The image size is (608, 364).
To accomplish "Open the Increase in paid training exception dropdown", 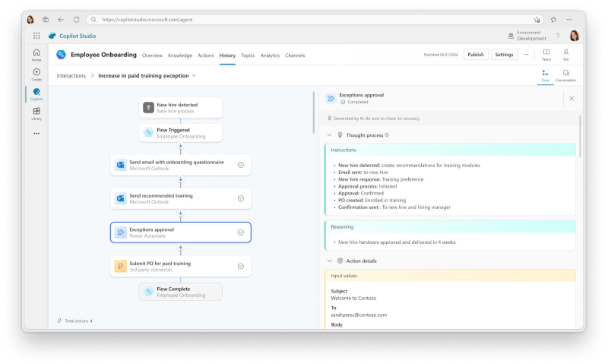I will [194, 76].
